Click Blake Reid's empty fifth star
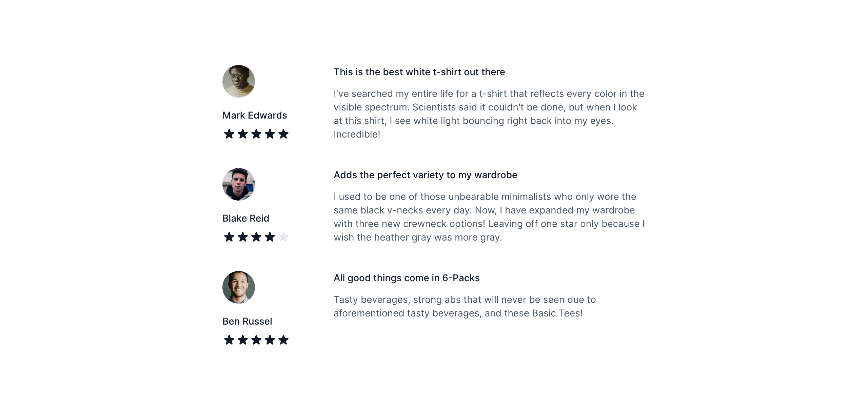Viewport: 868px width, 412px height. [x=283, y=237]
